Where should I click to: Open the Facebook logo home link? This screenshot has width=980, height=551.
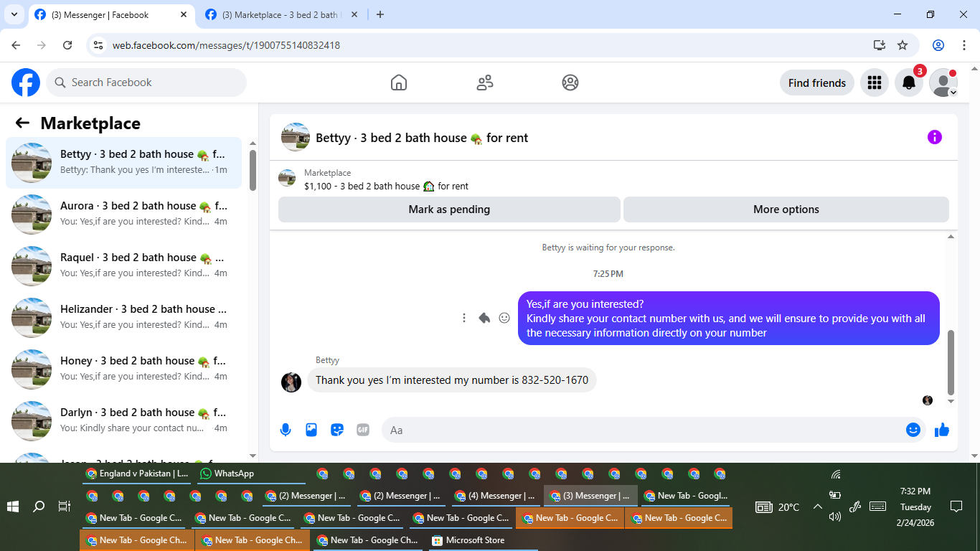[26, 83]
